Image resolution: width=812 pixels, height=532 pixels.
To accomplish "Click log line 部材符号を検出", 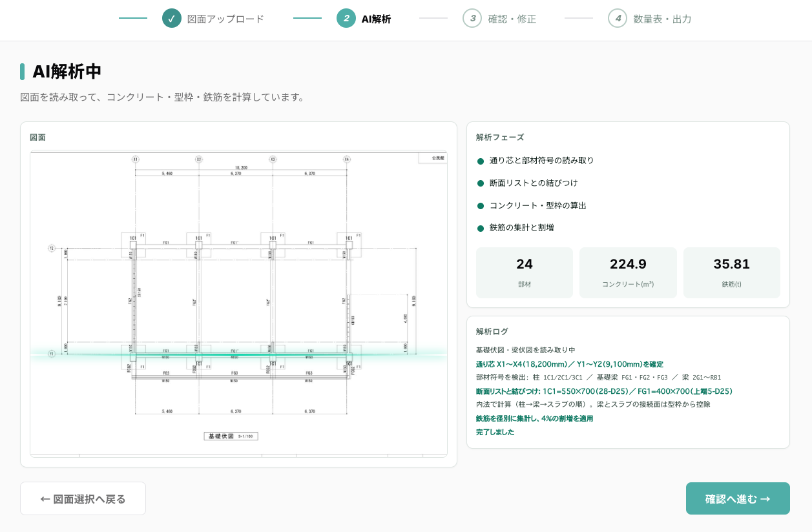I will (x=598, y=378).
